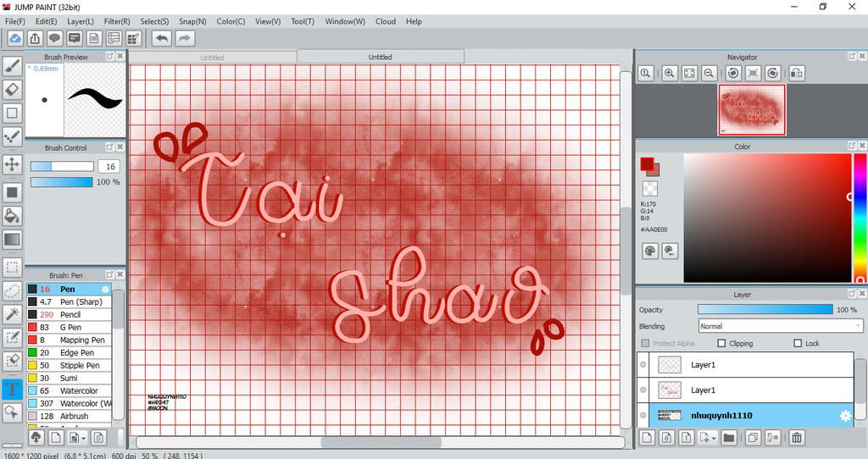Open the color palette icon

pyautogui.click(x=650, y=251)
